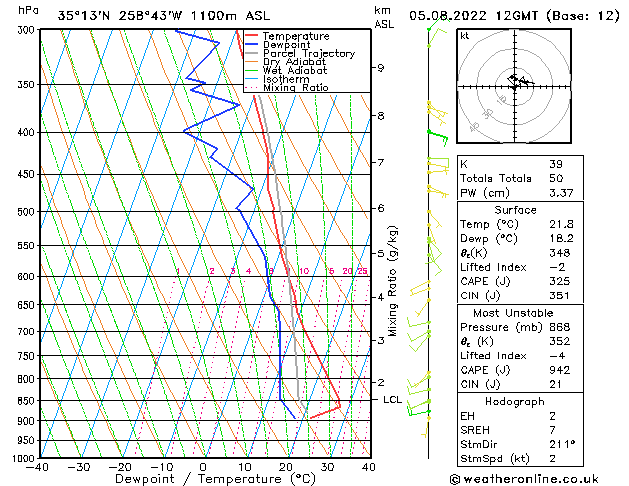Click the kt label in hodograph
Viewport: 629px width, 486px height.
(465, 36)
